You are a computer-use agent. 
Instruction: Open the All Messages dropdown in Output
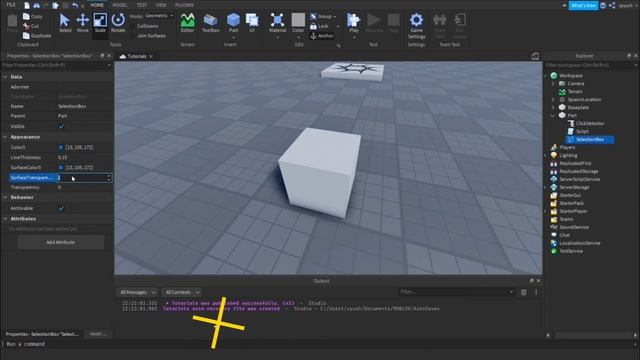point(137,292)
